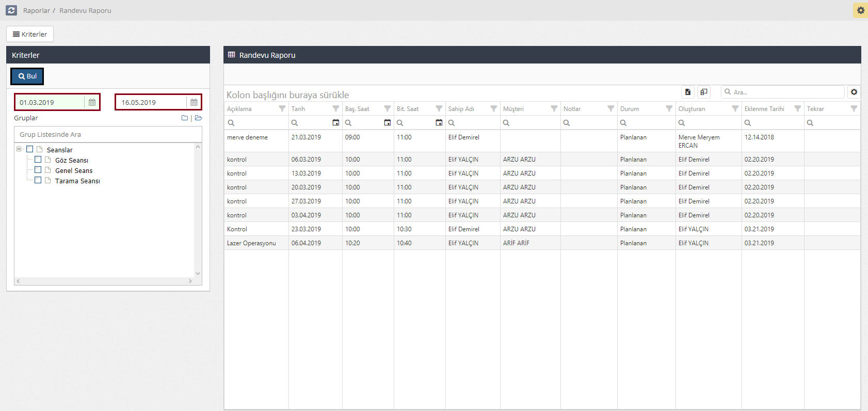Viewport: 868px width, 411px height.
Task: Click the refresh icon beside Raporlar
Action: [11, 10]
